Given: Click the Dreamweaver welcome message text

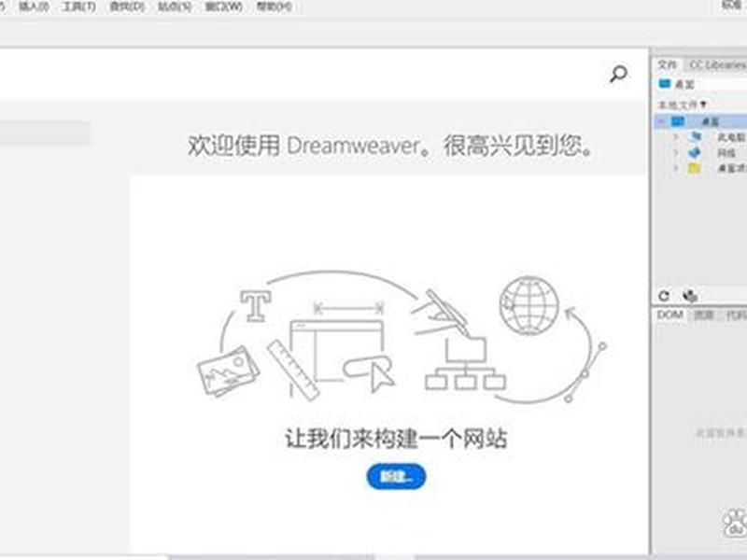Looking at the screenshot, I should pyautogui.click(x=390, y=146).
